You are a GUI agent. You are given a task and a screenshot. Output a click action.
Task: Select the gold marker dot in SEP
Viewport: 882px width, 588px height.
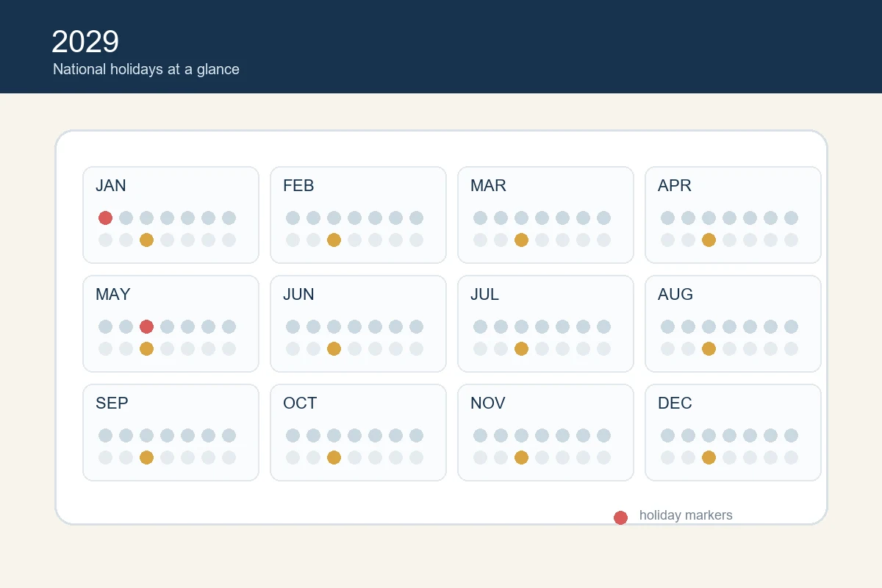(x=146, y=457)
